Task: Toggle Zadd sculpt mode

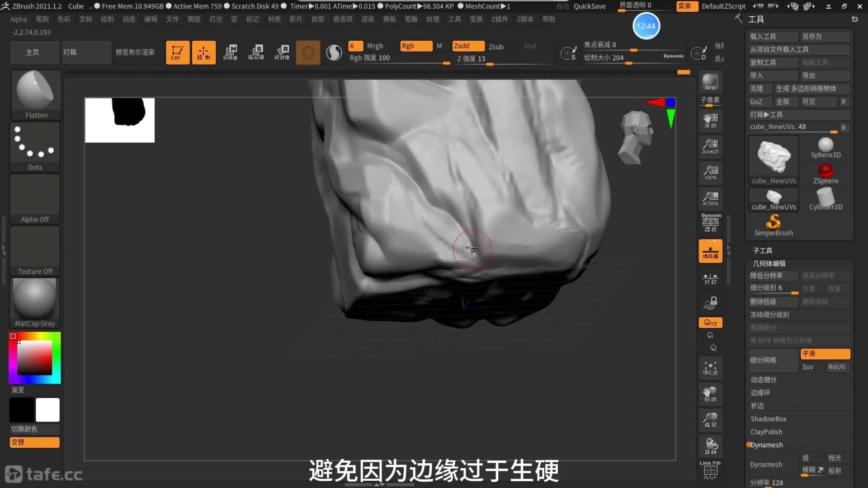Action: pos(467,46)
